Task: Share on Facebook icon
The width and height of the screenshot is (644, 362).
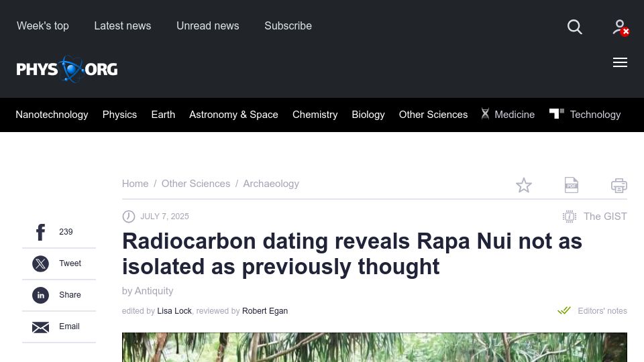Action: click(x=40, y=232)
